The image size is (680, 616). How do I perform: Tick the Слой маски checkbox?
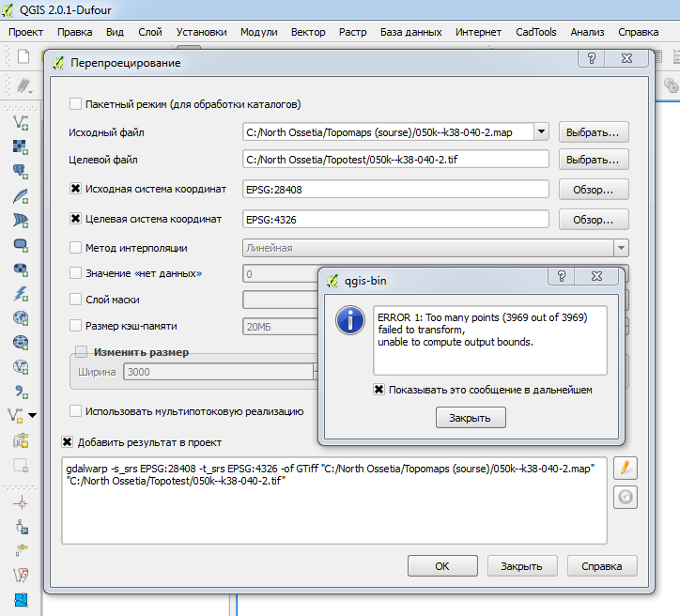click(x=75, y=300)
